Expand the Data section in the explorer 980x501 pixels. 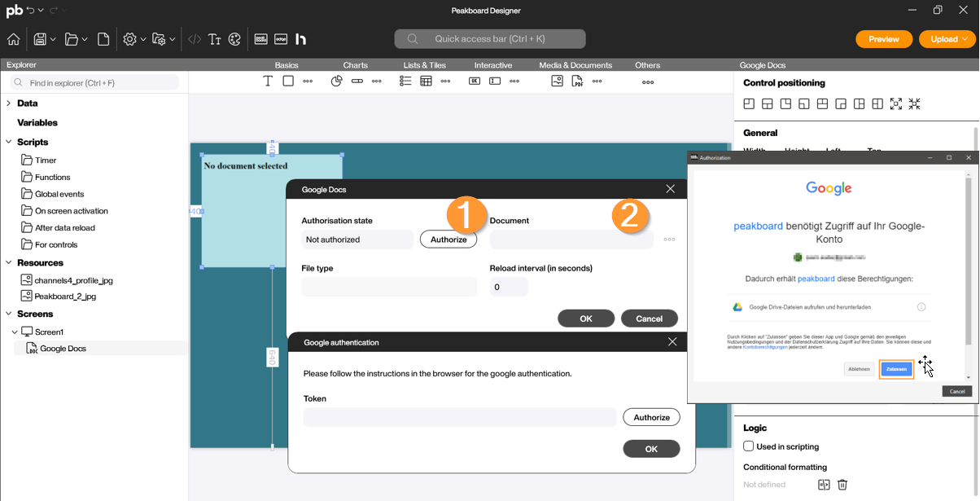tap(8, 103)
